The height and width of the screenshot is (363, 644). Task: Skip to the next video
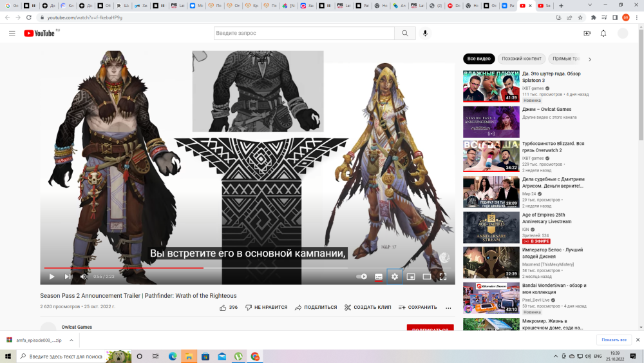(68, 277)
